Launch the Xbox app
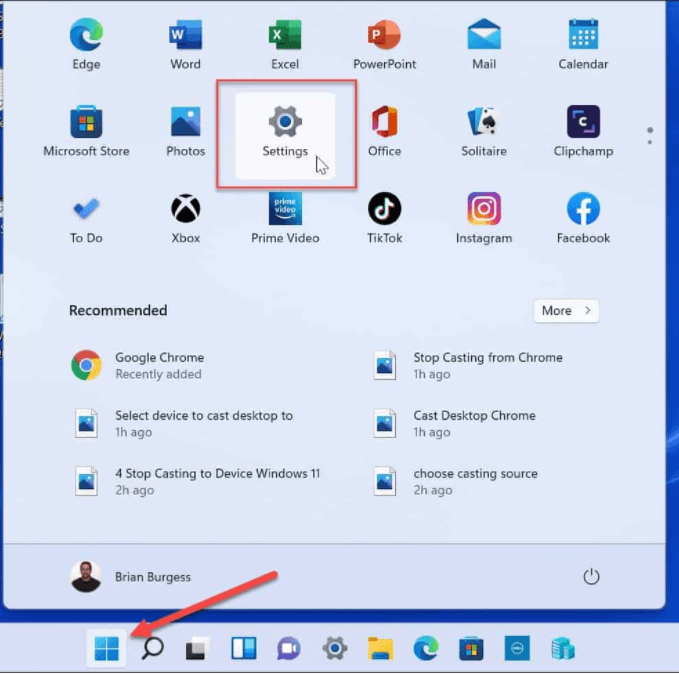 185,218
